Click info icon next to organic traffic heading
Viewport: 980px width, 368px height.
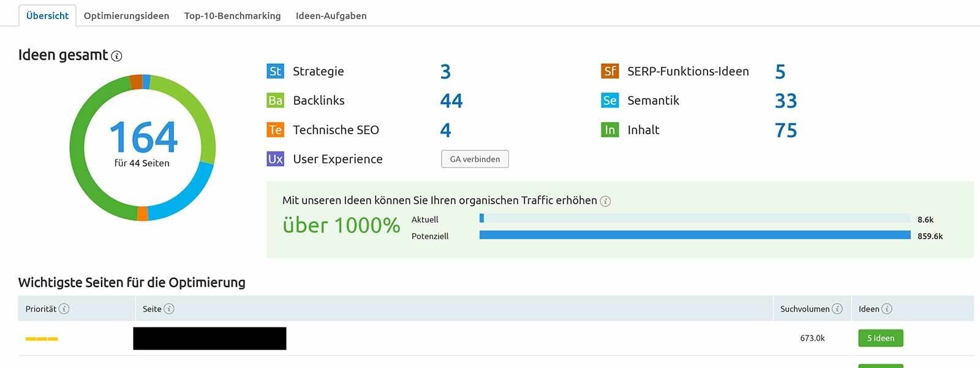click(605, 201)
